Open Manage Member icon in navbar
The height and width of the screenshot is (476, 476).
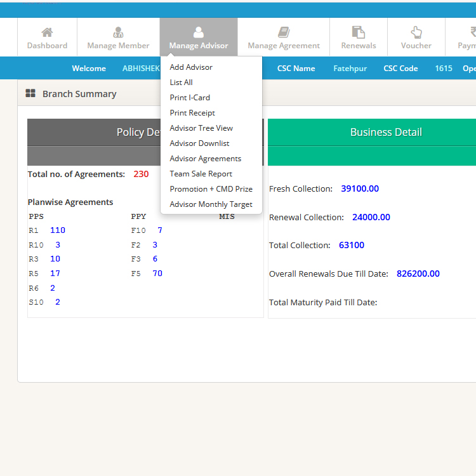click(x=118, y=32)
